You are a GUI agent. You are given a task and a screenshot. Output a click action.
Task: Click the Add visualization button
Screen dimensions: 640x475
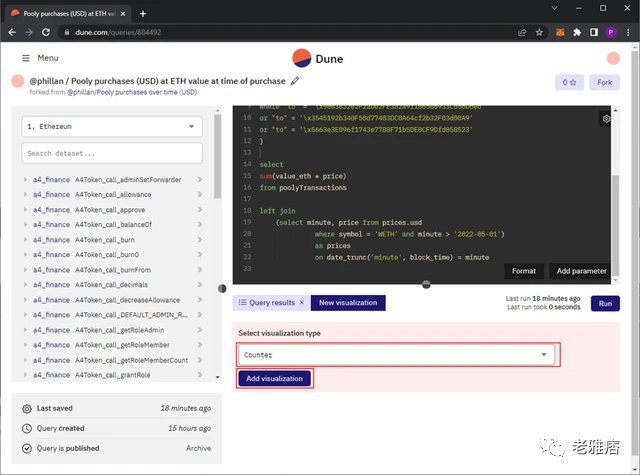(274, 378)
